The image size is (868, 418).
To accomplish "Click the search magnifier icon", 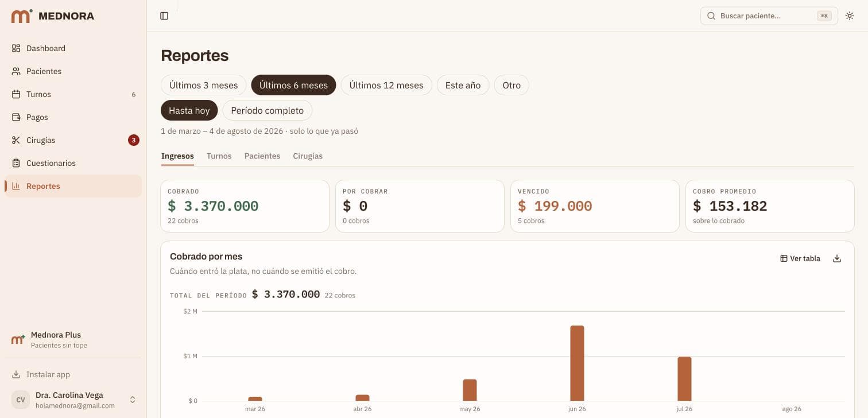I will pyautogui.click(x=711, y=16).
